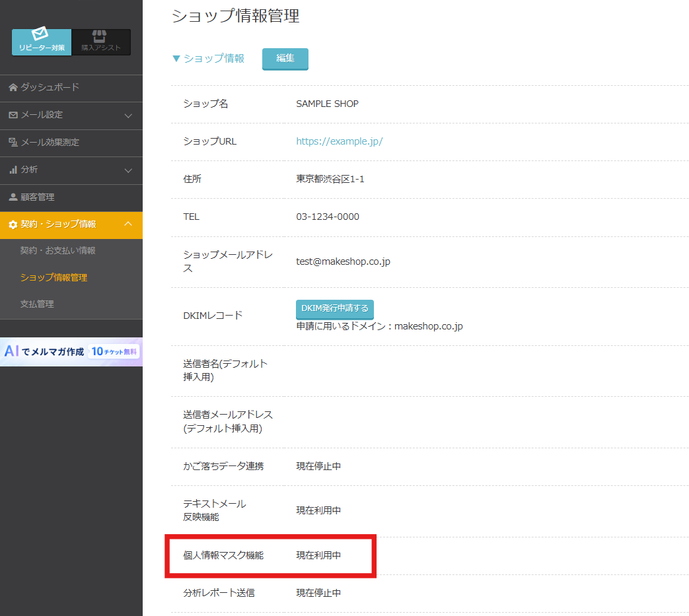Image resolution: width=689 pixels, height=616 pixels.
Task: Click the DKIMレコード label
Action: [213, 316]
